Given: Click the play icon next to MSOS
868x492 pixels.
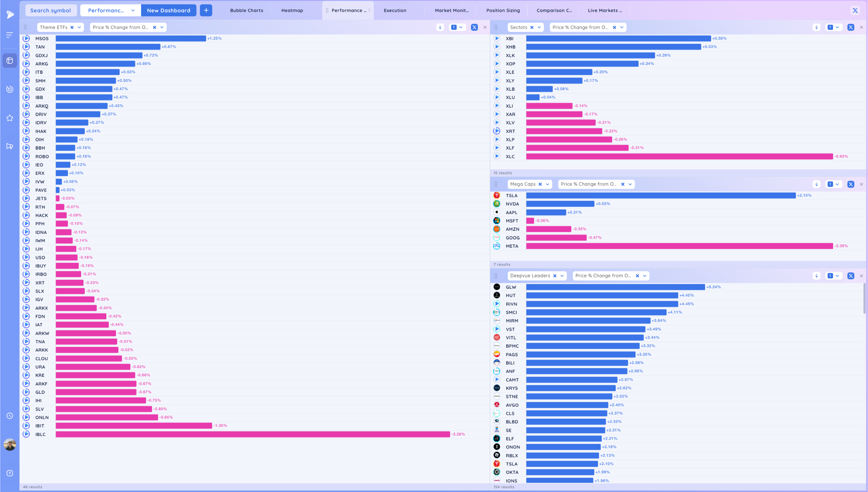Looking at the screenshot, I should (x=26, y=38).
